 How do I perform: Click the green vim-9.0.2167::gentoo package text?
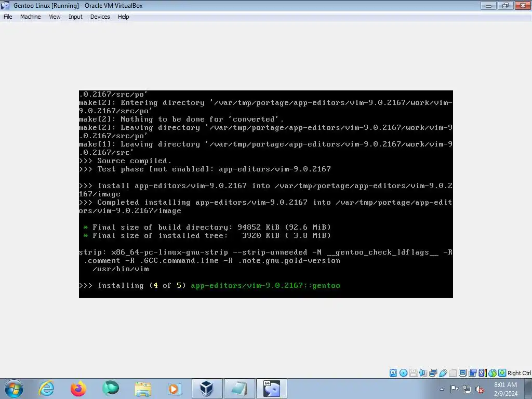click(x=265, y=286)
